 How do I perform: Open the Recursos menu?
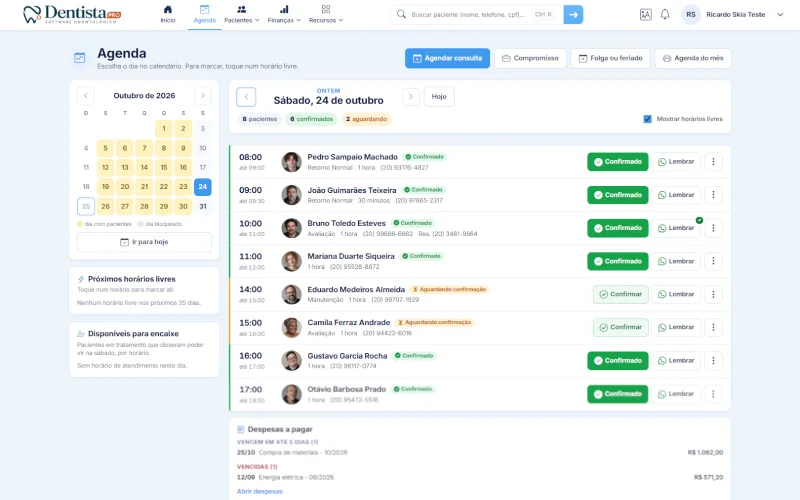(x=326, y=14)
